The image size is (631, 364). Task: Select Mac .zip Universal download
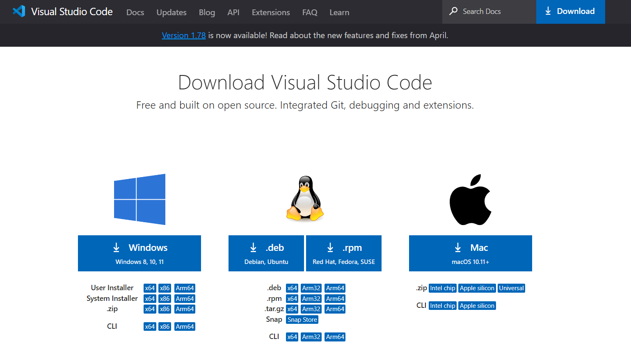pos(511,288)
